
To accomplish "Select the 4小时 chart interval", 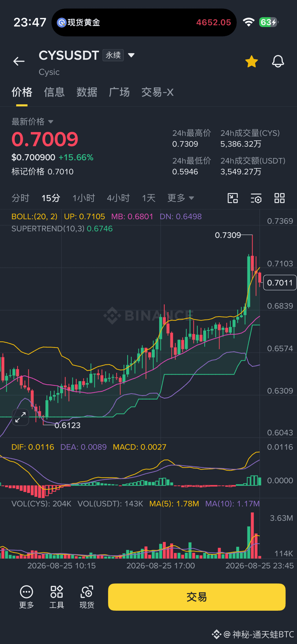I will 118,198.
